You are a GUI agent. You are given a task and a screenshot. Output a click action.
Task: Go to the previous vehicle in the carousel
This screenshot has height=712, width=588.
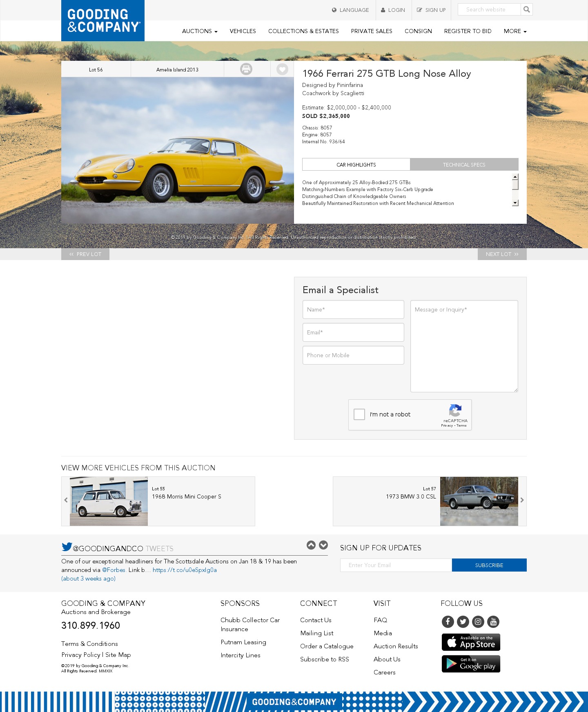click(66, 500)
